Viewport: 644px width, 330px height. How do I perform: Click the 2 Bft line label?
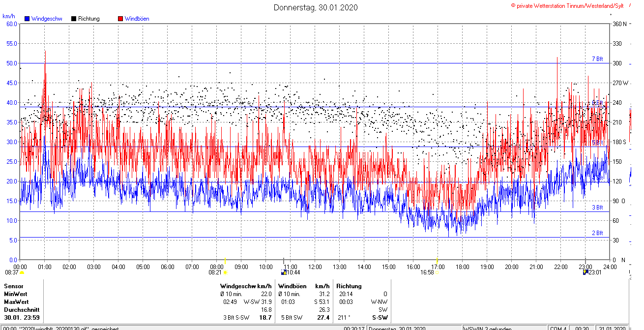pyautogui.click(x=597, y=233)
